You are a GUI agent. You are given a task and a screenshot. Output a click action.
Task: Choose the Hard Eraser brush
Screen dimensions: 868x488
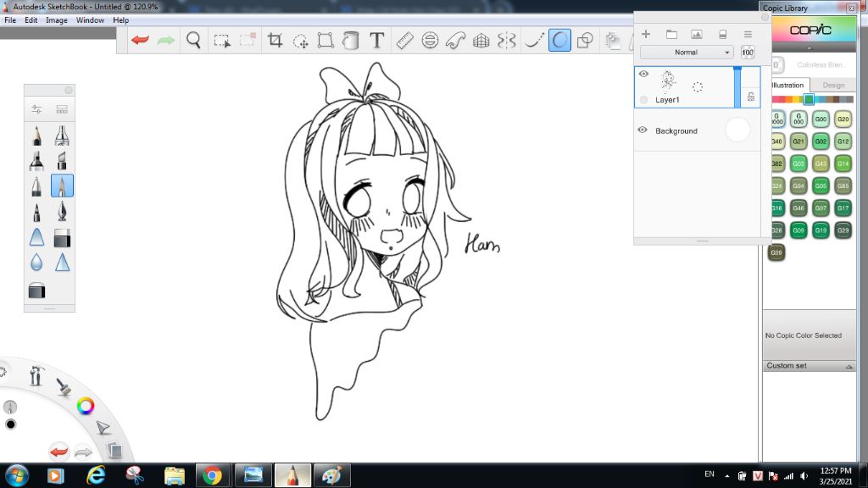point(62,238)
